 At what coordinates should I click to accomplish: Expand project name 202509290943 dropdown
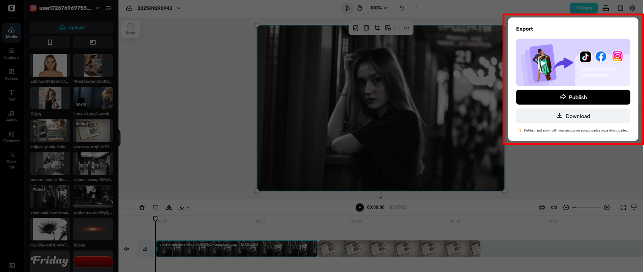pos(179,8)
